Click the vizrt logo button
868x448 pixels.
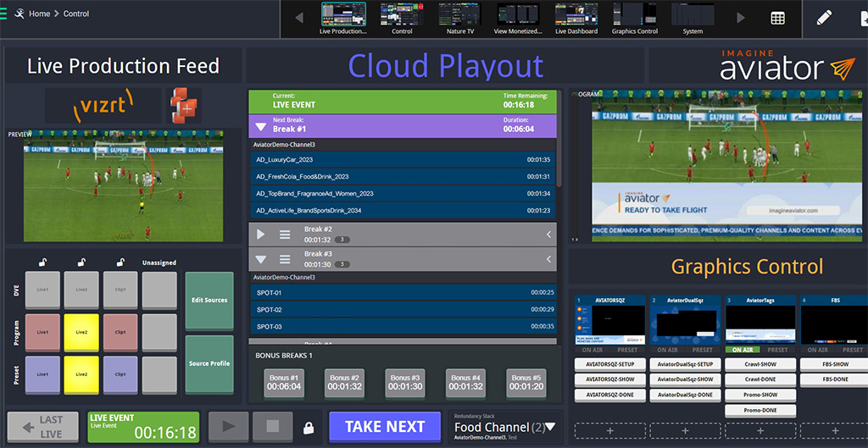pyautogui.click(x=103, y=105)
